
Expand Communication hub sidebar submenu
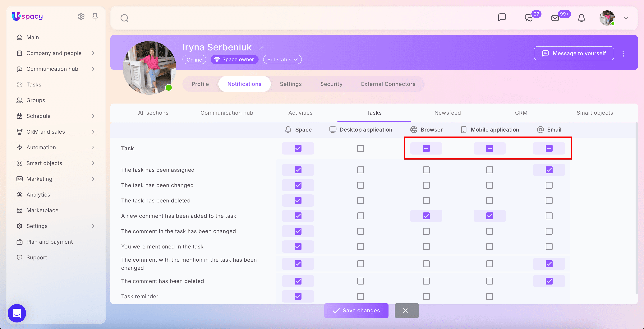(x=93, y=69)
